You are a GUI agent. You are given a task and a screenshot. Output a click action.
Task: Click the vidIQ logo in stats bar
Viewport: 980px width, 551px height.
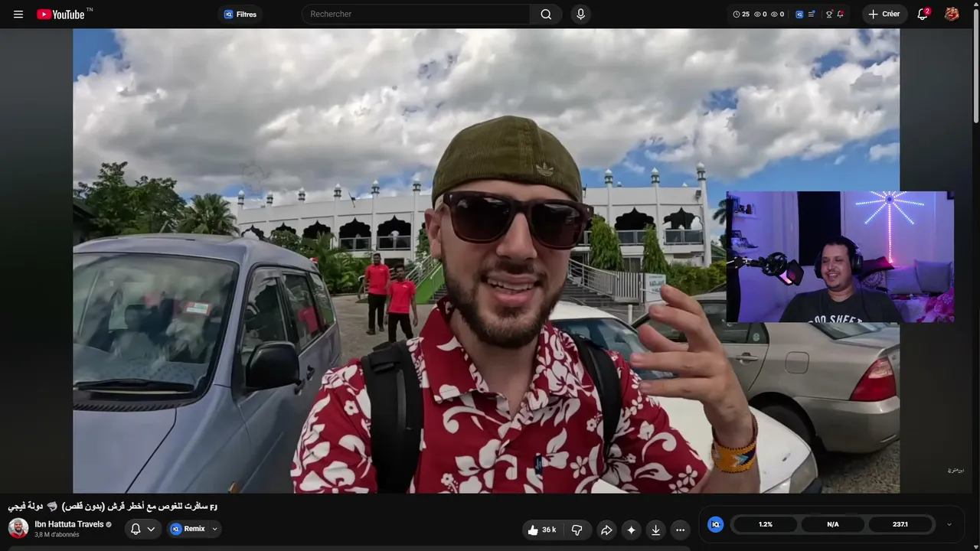715,524
